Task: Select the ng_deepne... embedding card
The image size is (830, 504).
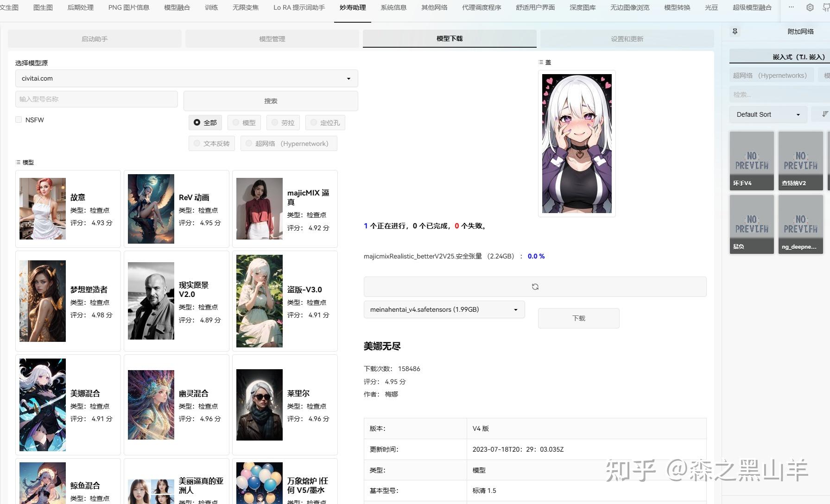Action: point(800,224)
